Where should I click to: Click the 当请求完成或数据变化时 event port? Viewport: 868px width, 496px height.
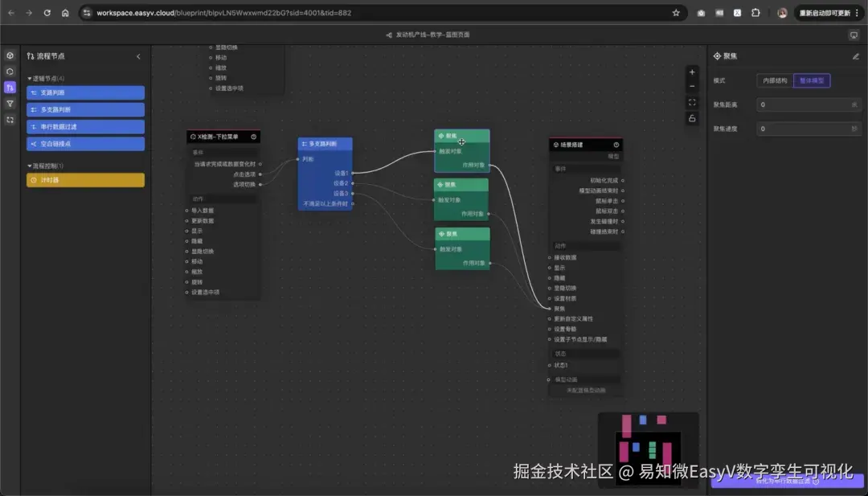click(x=260, y=165)
